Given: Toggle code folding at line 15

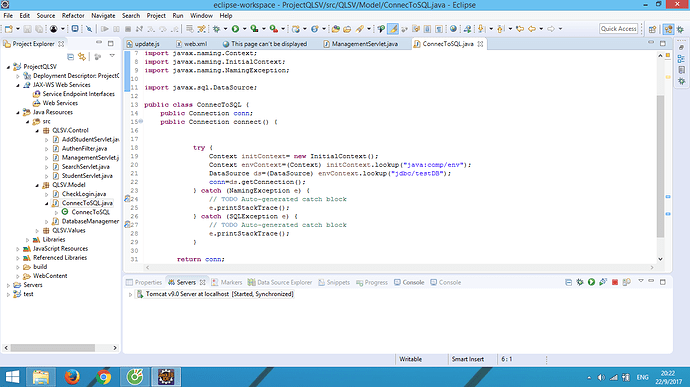Looking at the screenshot, I should (x=141, y=122).
